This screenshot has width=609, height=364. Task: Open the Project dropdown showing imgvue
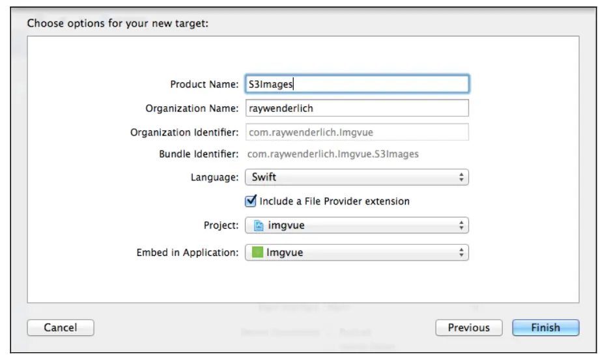click(x=356, y=225)
